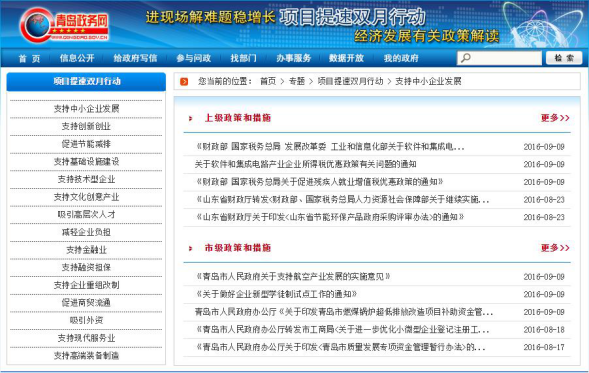Select 吸引高层次人才 in the left sidebar
The height and width of the screenshot is (373, 589).
tap(86, 214)
